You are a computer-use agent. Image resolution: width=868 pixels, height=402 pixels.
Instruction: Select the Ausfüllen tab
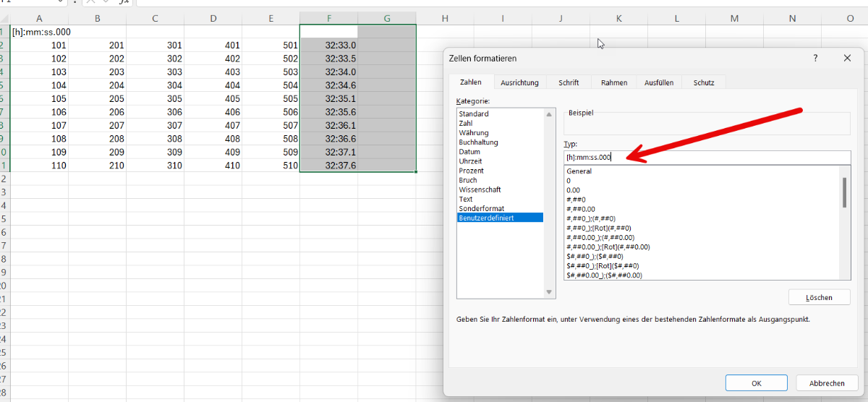(x=659, y=82)
